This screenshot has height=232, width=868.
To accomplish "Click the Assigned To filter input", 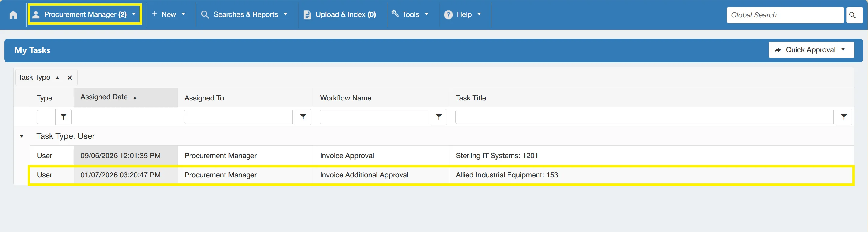I will [x=238, y=117].
